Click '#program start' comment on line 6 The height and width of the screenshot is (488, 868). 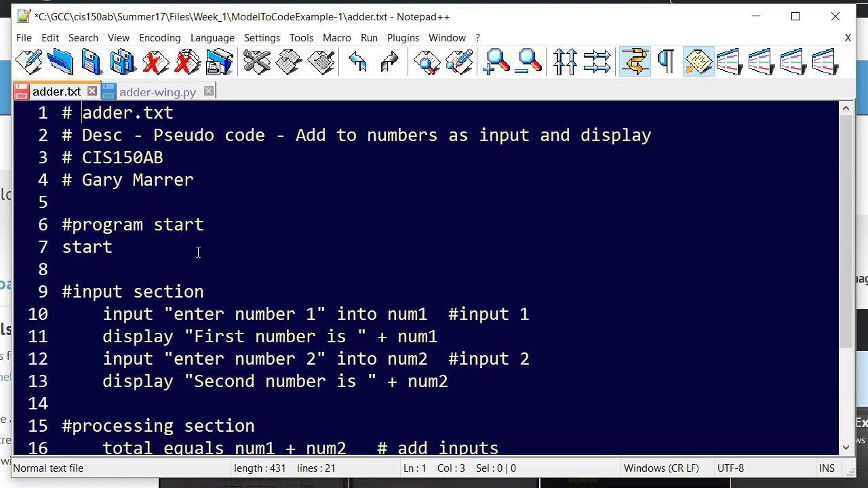pos(133,224)
